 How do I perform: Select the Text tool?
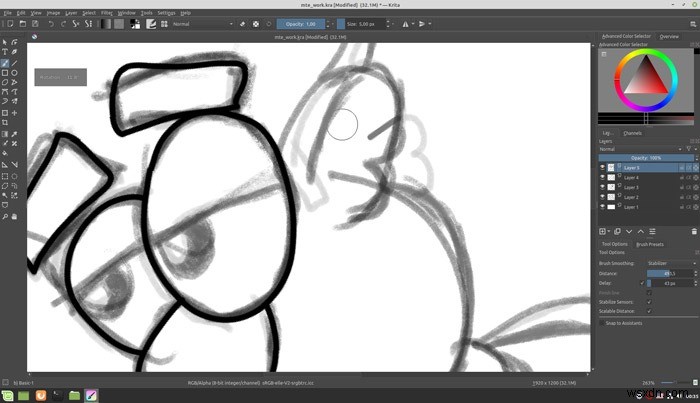[x=5, y=52]
